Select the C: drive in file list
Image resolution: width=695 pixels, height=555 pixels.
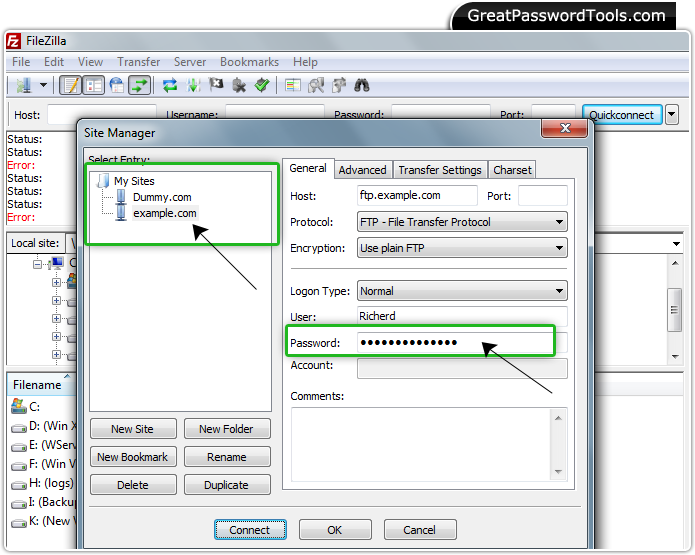[x=25, y=406]
